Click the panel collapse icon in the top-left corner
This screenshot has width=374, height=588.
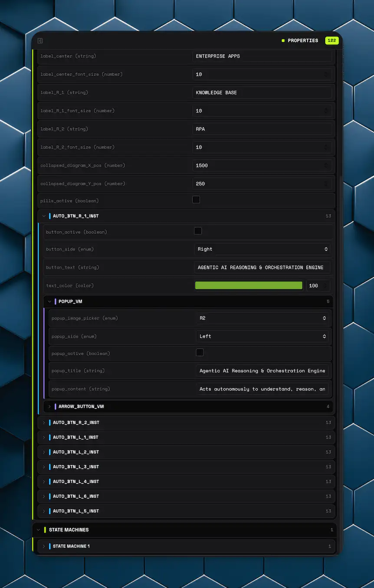point(39,40)
